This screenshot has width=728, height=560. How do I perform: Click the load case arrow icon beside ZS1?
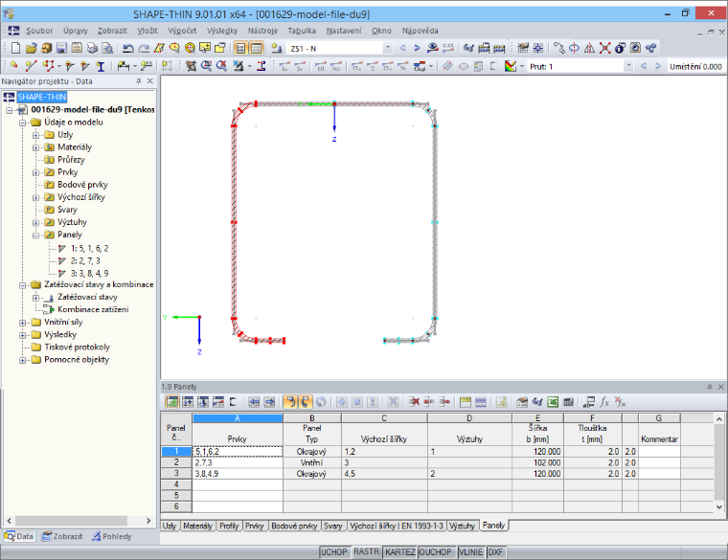(x=276, y=48)
